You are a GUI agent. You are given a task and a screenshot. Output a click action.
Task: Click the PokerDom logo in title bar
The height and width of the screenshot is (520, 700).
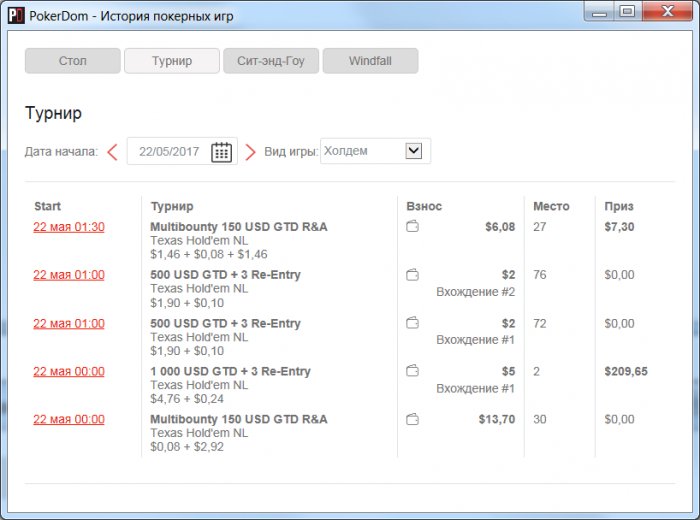[x=16, y=16]
